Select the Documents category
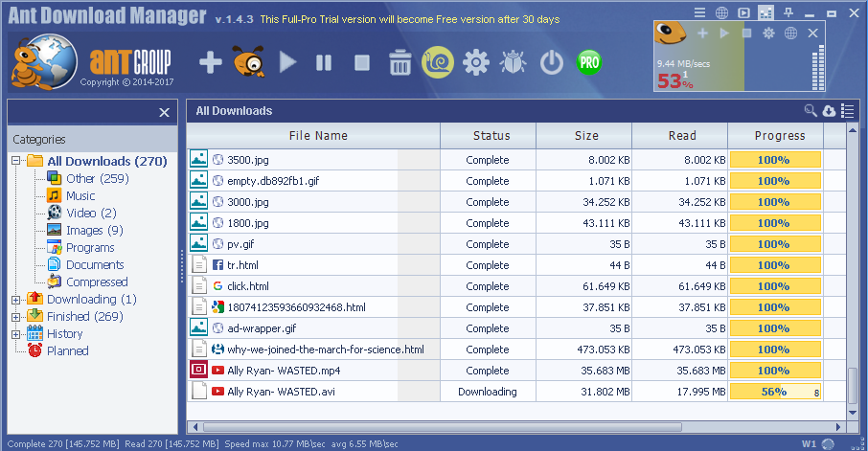Viewport: 868px width, 451px height. tap(95, 264)
